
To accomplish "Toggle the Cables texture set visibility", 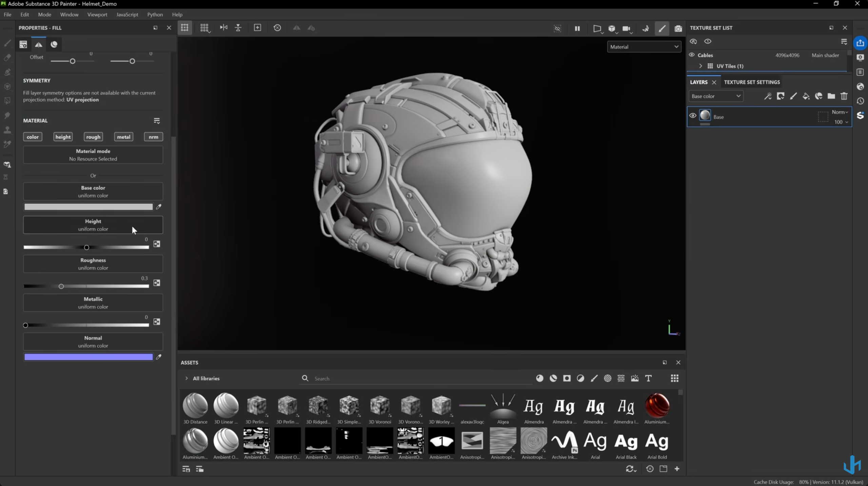I will (x=692, y=55).
